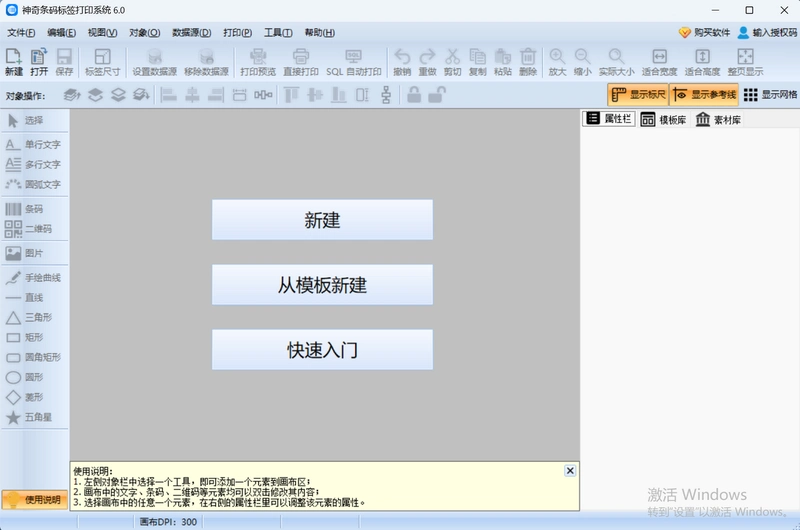Open the 工具(T) menu
This screenshot has height=530, width=800.
click(278, 33)
